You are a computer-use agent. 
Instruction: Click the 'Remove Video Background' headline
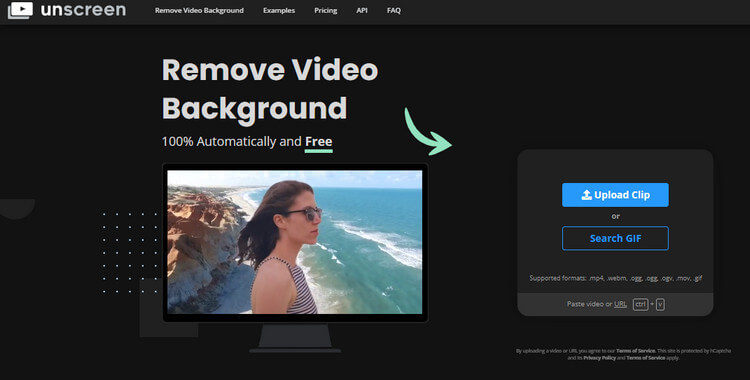point(270,89)
